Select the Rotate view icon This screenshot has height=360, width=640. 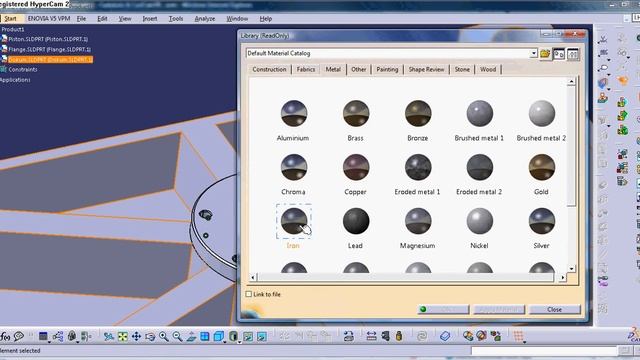(x=150, y=336)
